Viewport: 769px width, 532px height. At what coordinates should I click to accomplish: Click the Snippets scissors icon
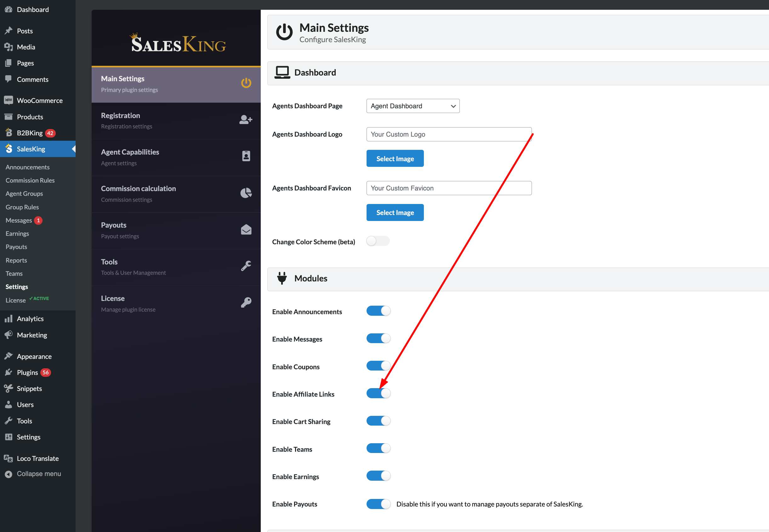pos(8,388)
